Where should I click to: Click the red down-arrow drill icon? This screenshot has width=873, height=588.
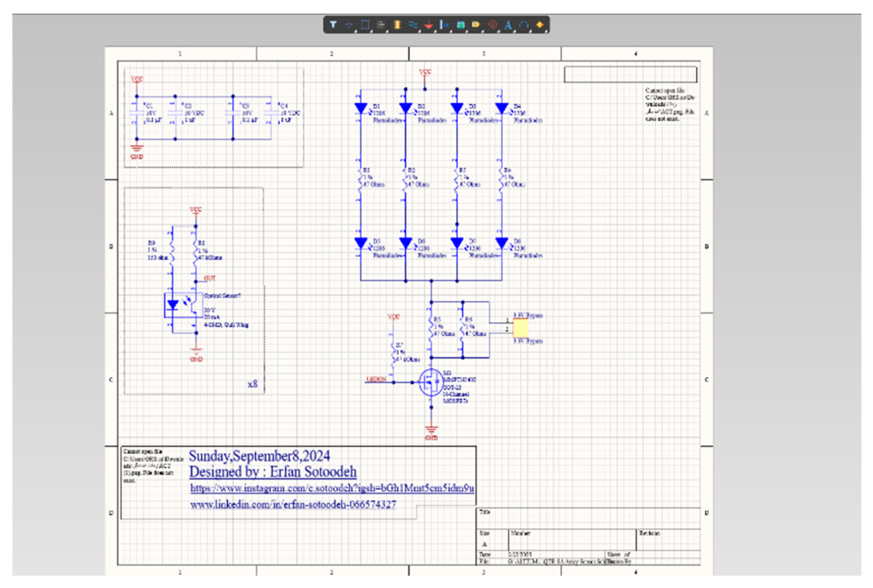coord(429,25)
